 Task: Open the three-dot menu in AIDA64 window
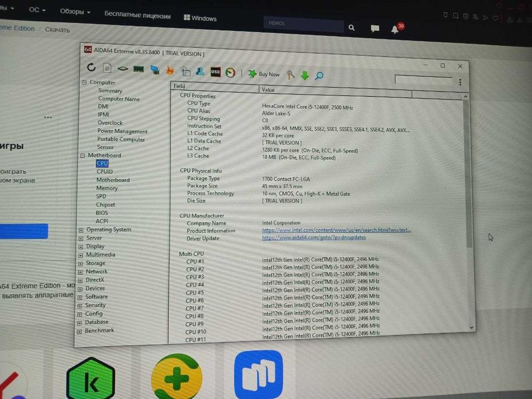tap(460, 82)
